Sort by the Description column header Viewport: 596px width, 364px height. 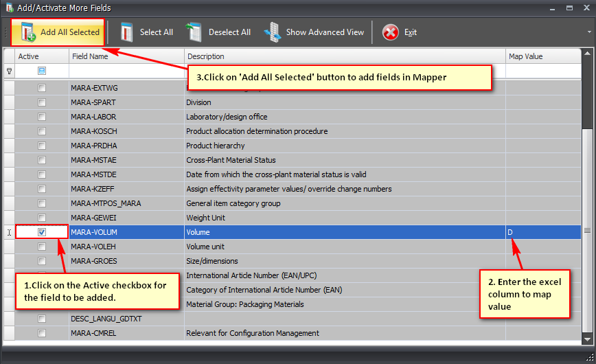pos(343,56)
